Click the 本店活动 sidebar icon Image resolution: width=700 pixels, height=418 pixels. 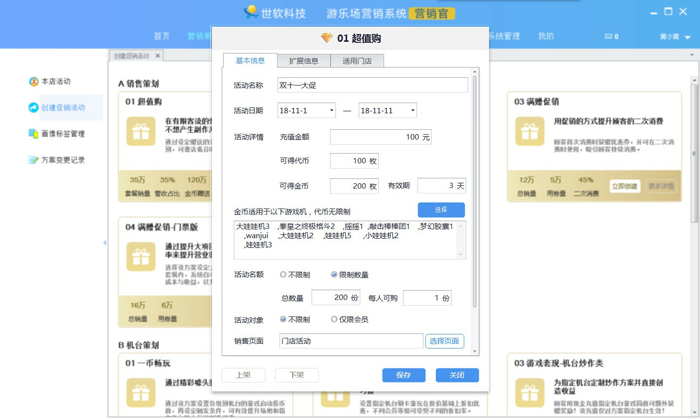(x=33, y=82)
